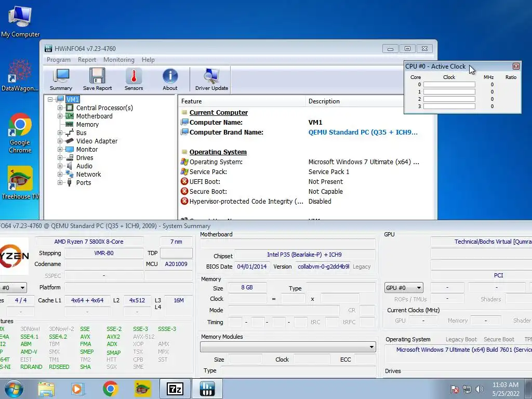532x399 pixels.
Task: Click the core 0 clock bar
Action: (449, 85)
